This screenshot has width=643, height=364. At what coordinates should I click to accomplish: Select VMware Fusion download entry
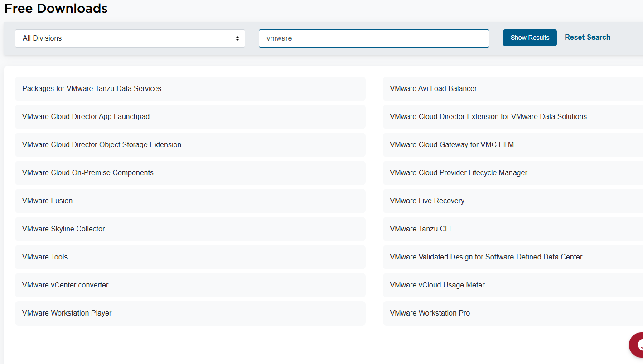[x=190, y=201]
